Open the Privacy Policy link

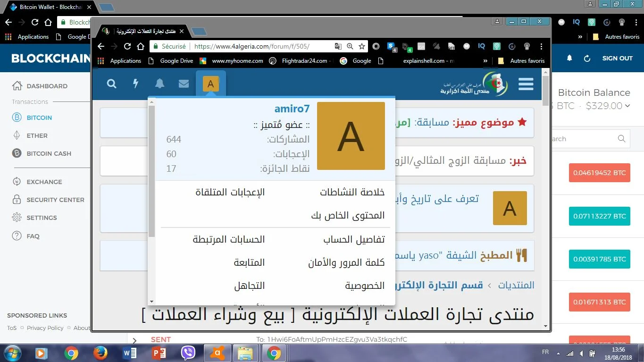click(45, 328)
